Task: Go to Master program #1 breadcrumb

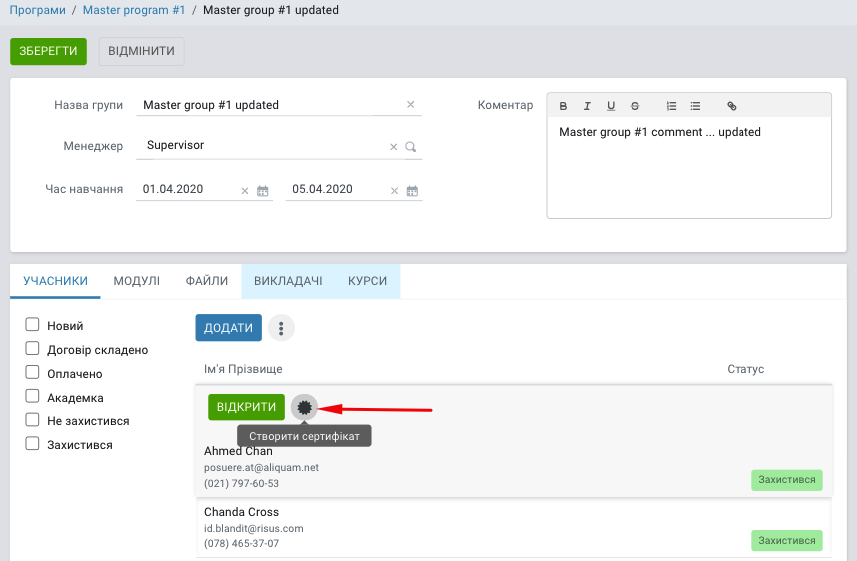Action: [134, 10]
